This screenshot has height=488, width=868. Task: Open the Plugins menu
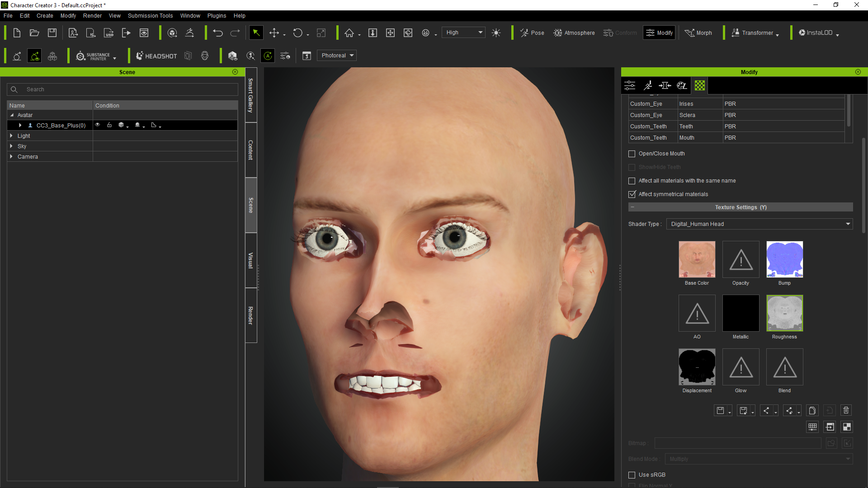pyautogui.click(x=217, y=15)
